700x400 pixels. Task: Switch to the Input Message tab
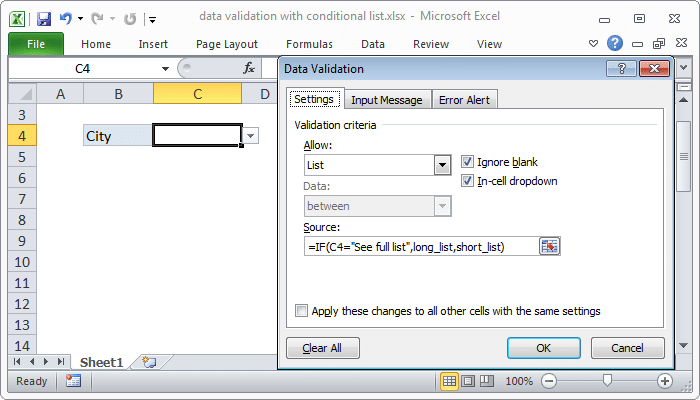(387, 100)
